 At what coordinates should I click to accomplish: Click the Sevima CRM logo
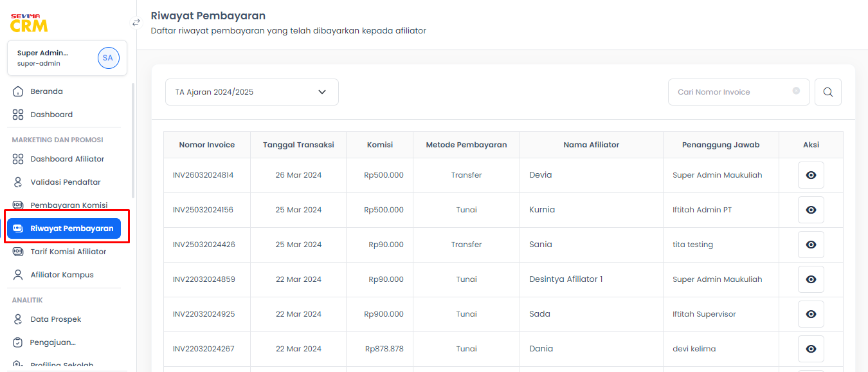tap(29, 23)
